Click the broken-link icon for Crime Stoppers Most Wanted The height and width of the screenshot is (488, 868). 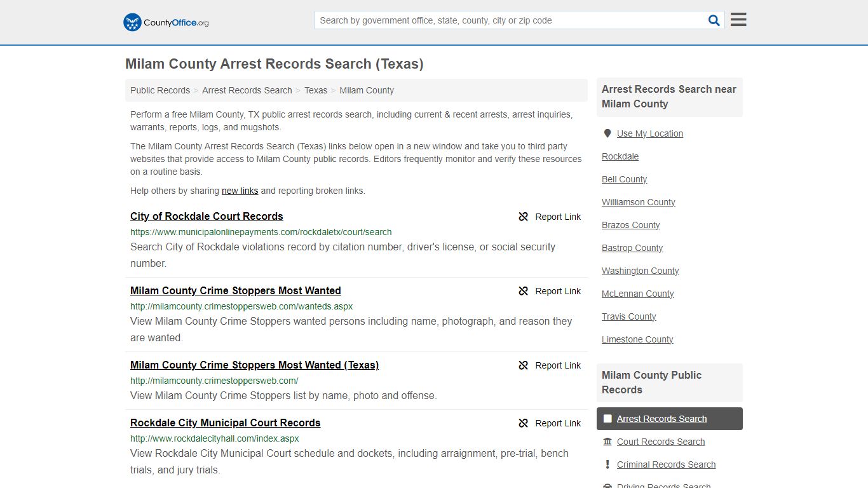coord(524,291)
